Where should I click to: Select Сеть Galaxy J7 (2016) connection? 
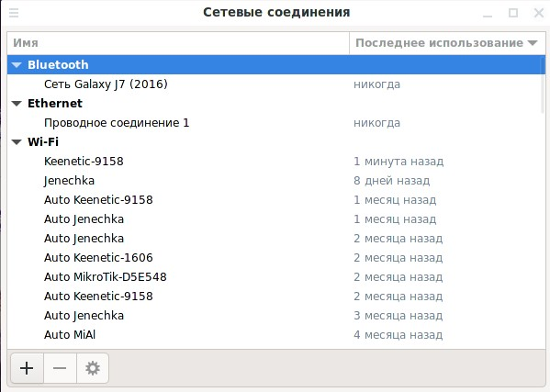pos(276,84)
